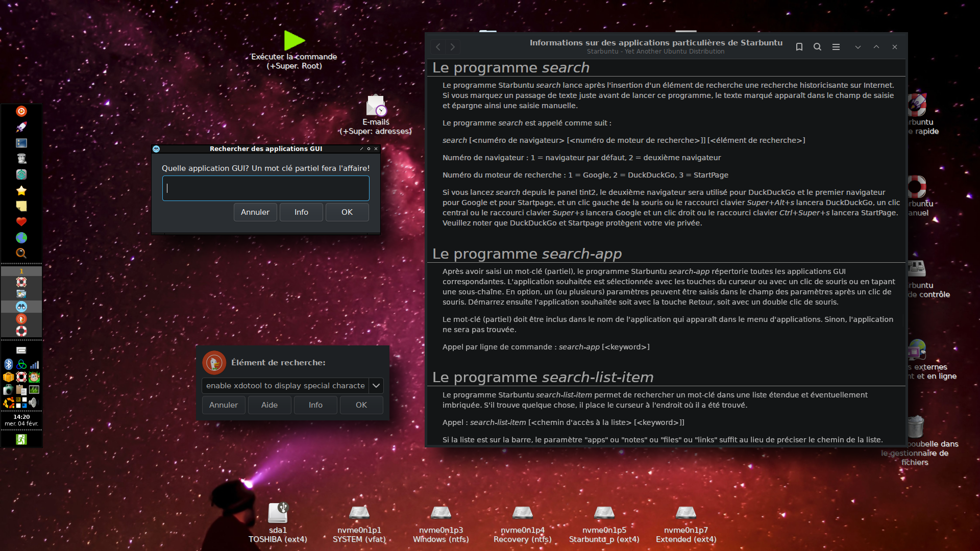Screen dimensions: 980x551
Task: Click the Aide button in the search dialog
Action: pos(269,405)
